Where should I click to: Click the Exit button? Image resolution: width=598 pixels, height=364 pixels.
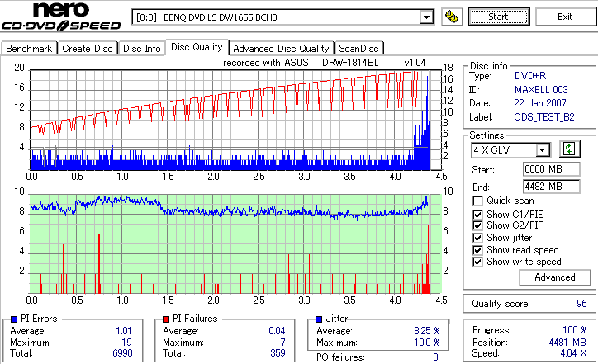[x=565, y=17]
